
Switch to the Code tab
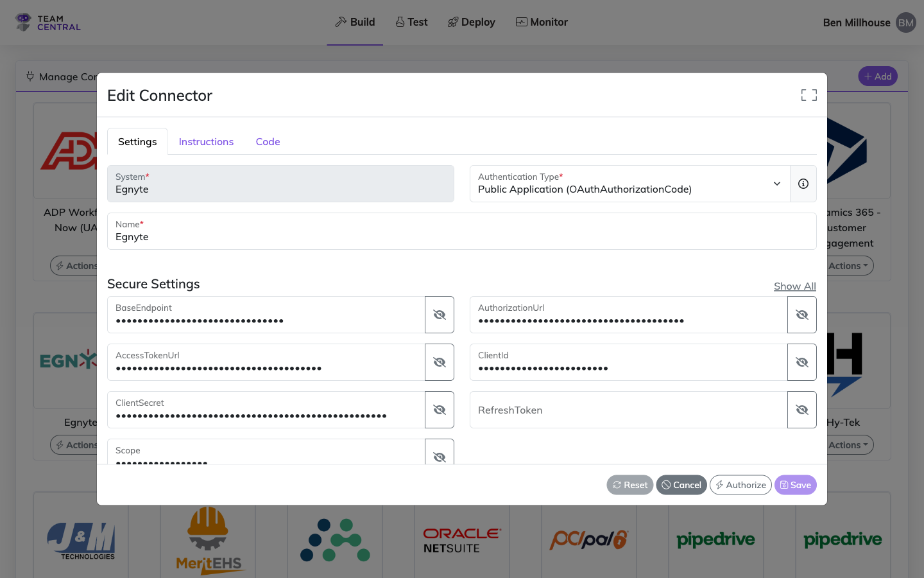point(268,141)
